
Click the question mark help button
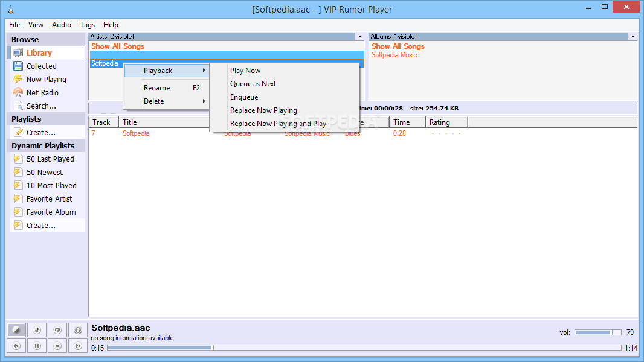pyautogui.click(x=78, y=330)
